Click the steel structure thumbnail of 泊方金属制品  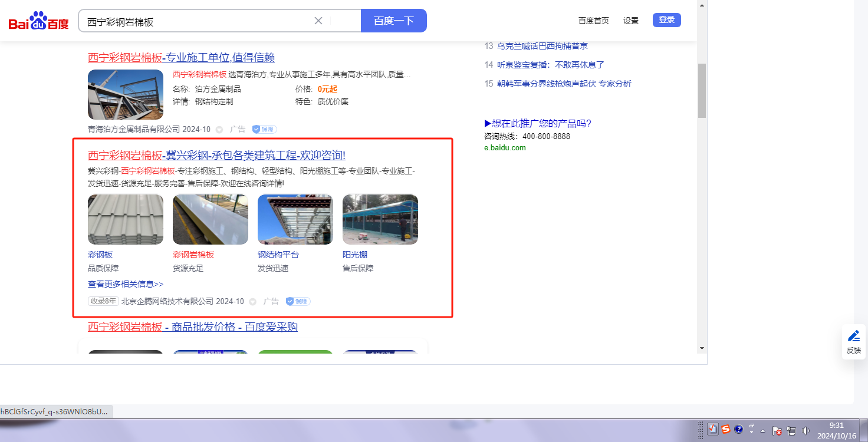click(126, 95)
